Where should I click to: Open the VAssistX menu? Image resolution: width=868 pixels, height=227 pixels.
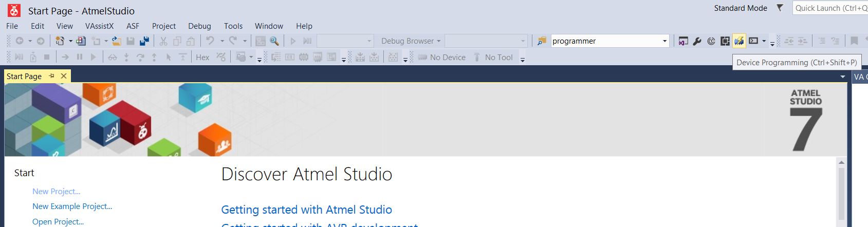point(99,26)
